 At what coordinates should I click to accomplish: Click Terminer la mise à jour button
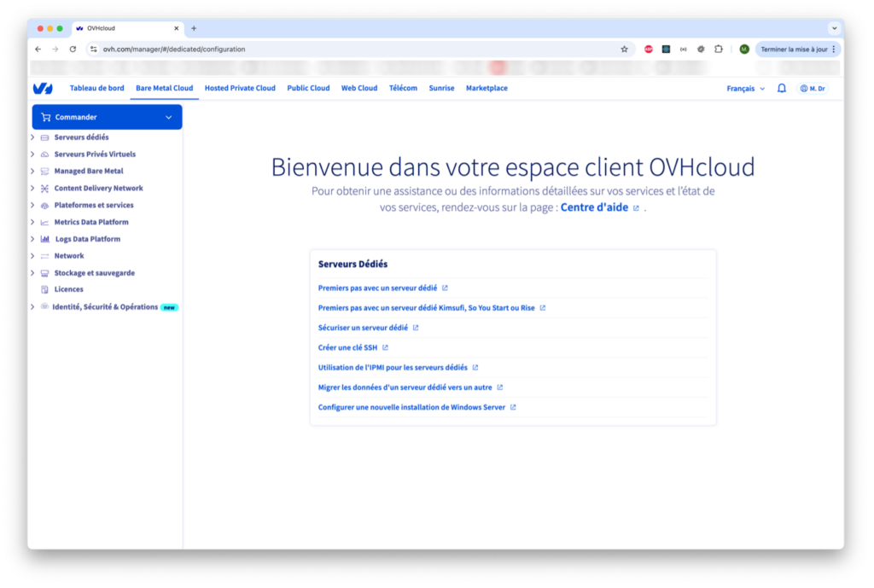point(798,49)
